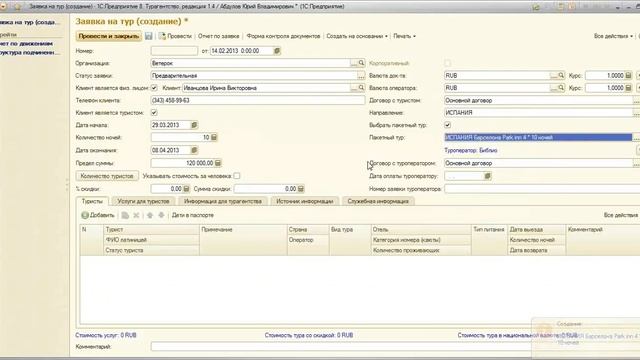This screenshot has height=360, width=640.
Task: Open calculator for Сумма скидки field
Action: coord(301,189)
